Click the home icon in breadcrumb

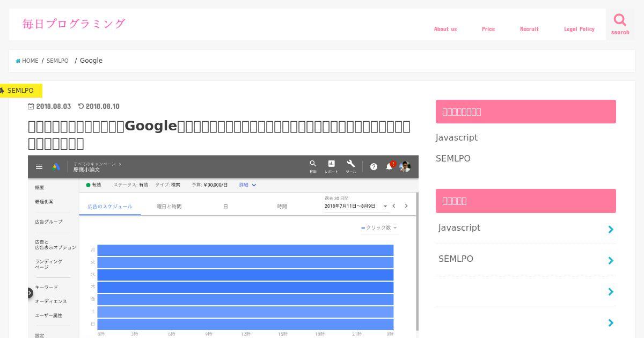tap(18, 61)
